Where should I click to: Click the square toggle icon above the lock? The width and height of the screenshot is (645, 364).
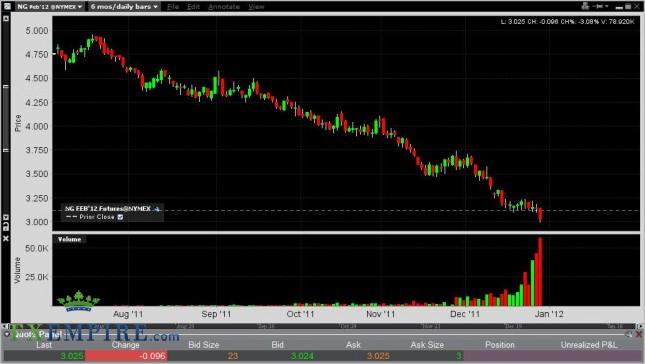[x=6, y=217]
